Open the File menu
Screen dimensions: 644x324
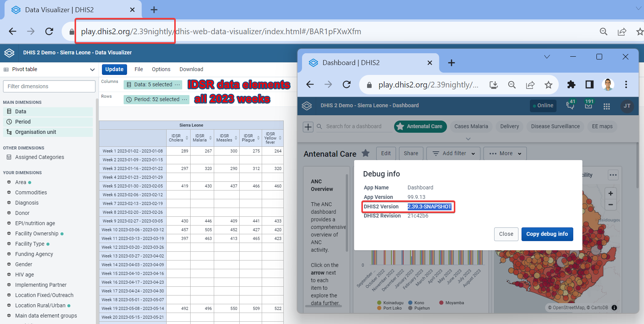pyautogui.click(x=139, y=69)
